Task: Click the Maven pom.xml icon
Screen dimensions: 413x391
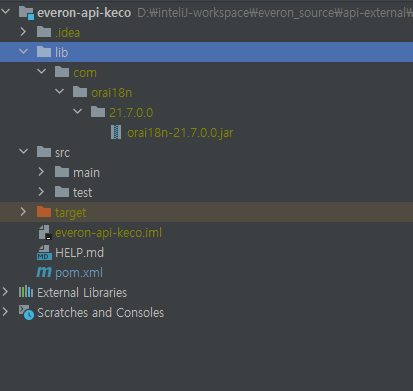Action: coord(44,272)
